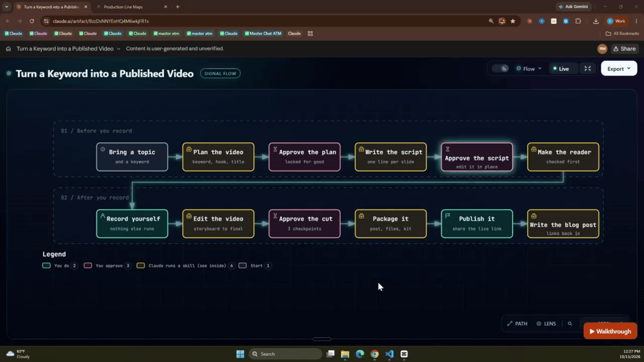Screen dimensions: 644x362
Task: Click the install app icon in address bar
Action: [x=502, y=21]
